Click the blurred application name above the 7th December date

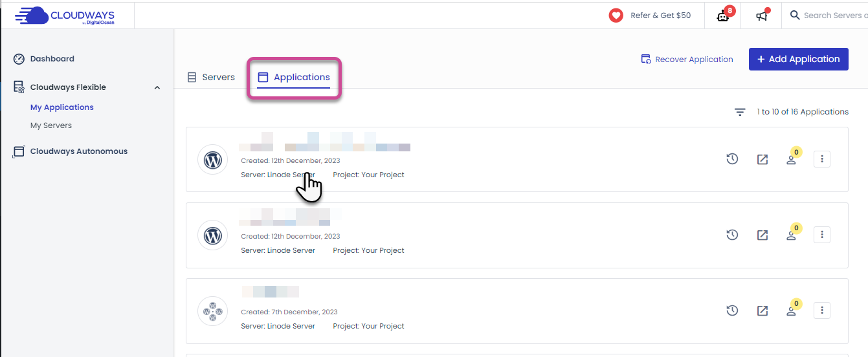tap(270, 292)
